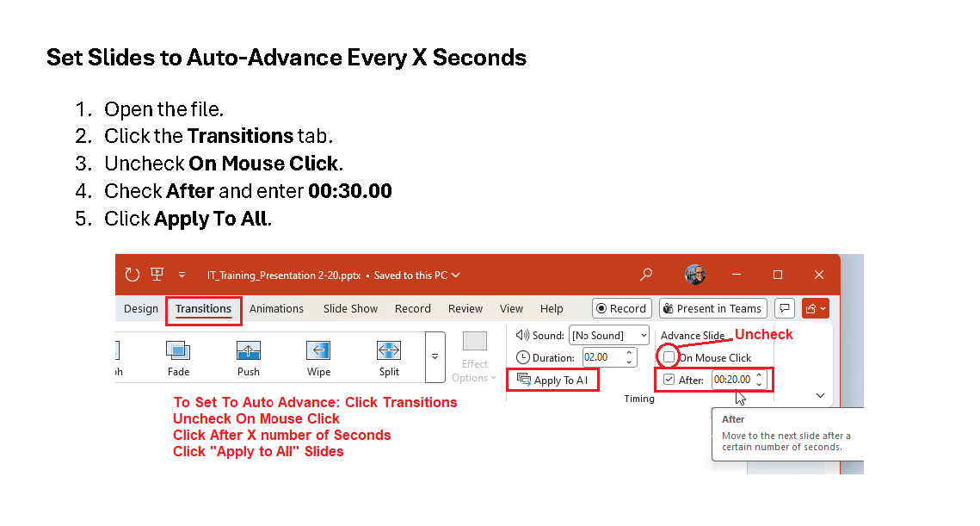This screenshot has height=526, width=980.
Task: Switch to the Animations tab
Action: [x=276, y=309]
